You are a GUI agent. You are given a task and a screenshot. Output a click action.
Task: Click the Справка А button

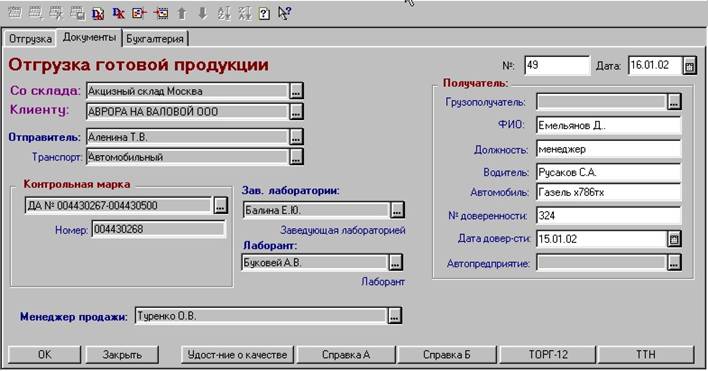point(346,355)
